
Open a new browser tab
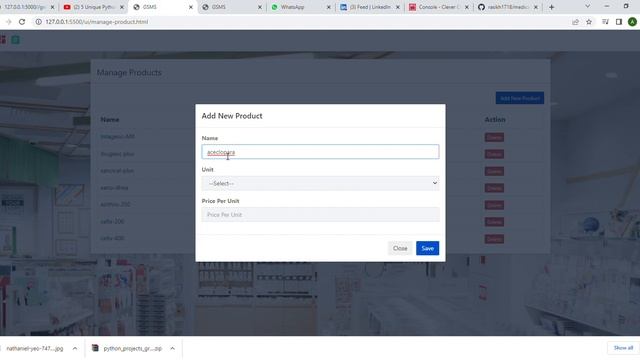coord(551,7)
